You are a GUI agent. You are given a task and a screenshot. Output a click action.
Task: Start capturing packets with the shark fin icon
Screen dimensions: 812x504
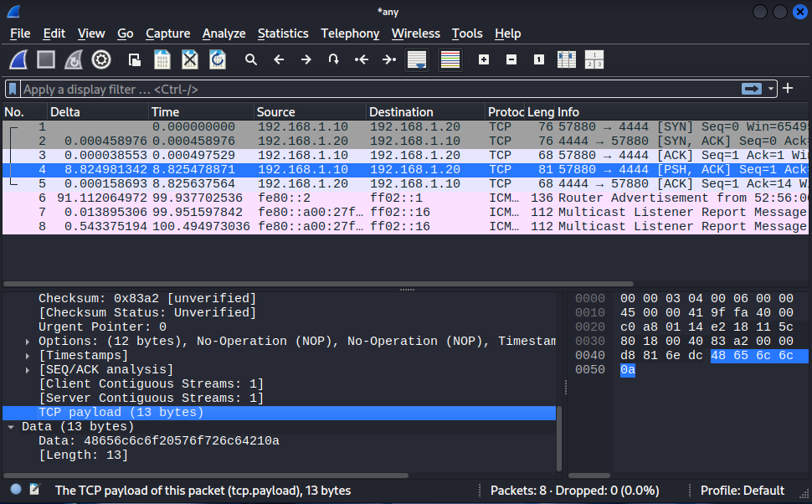click(x=18, y=59)
